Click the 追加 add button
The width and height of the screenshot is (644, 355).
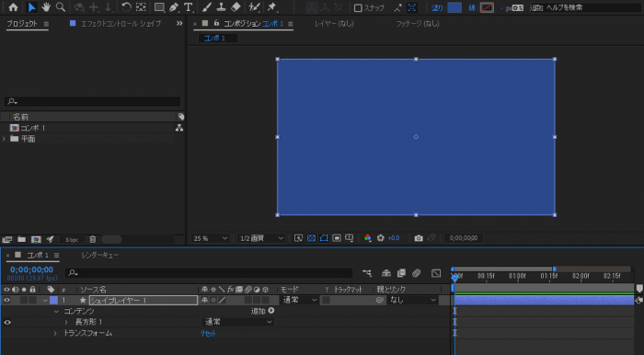pyautogui.click(x=262, y=311)
